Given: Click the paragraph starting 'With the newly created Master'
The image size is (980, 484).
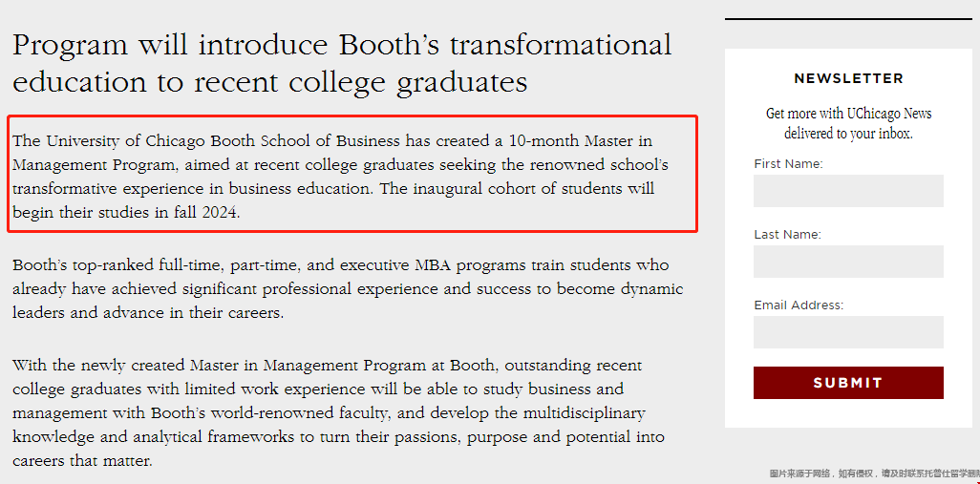Looking at the screenshot, I should pyautogui.click(x=338, y=413).
